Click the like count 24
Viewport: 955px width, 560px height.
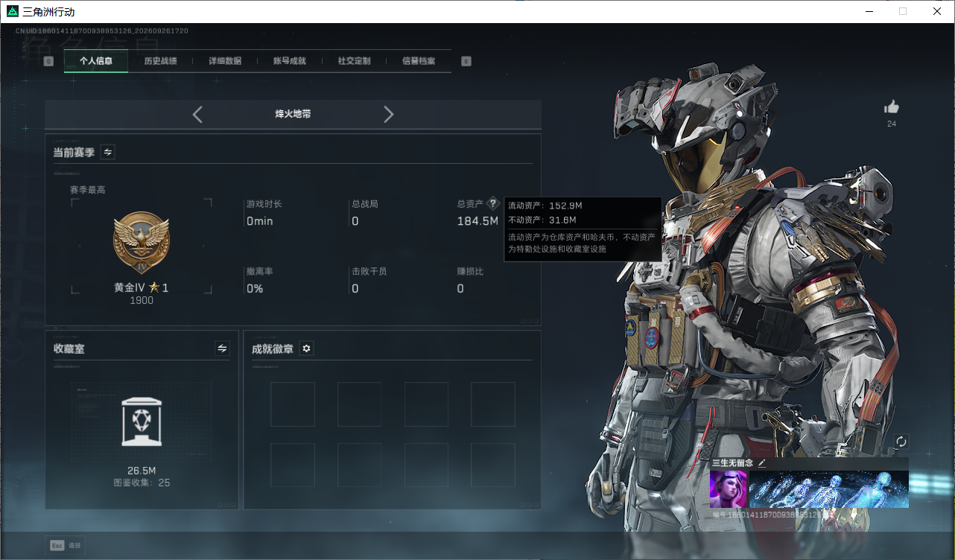coord(892,124)
